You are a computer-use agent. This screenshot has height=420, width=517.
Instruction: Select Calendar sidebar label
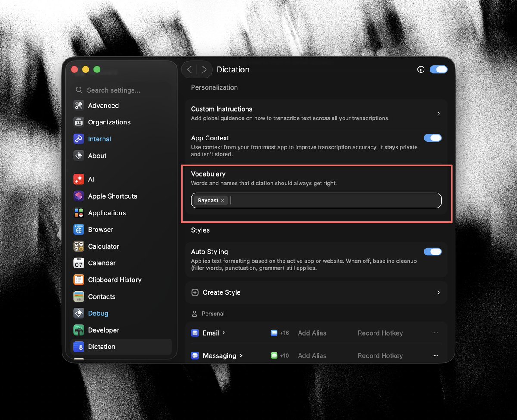pyautogui.click(x=102, y=263)
